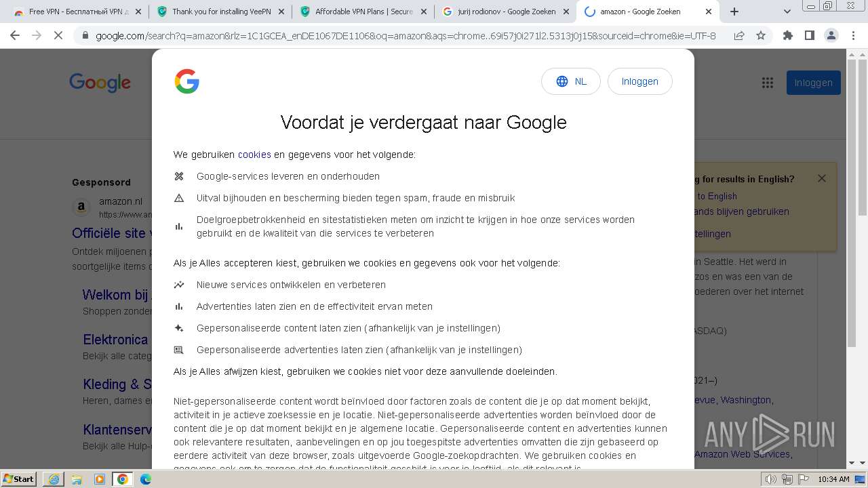Click Google logo on search page
Screen dimensions: 868x488
click(x=100, y=83)
